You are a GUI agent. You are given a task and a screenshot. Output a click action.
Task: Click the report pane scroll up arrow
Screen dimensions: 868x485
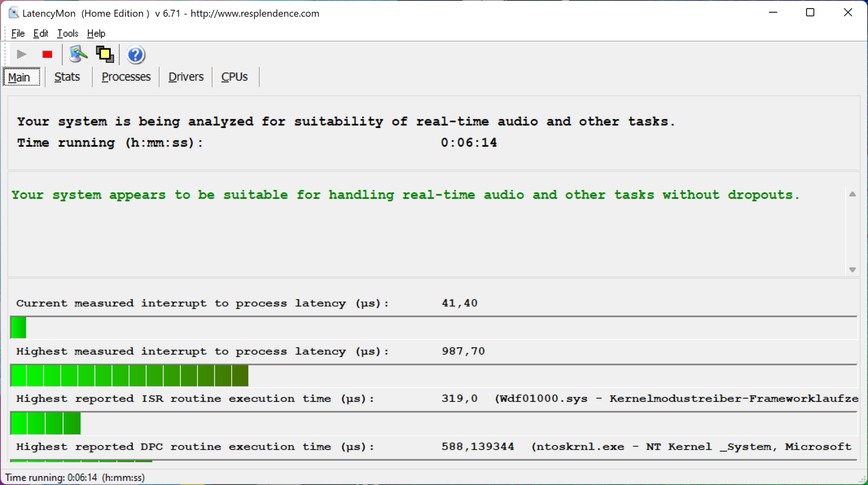click(852, 194)
